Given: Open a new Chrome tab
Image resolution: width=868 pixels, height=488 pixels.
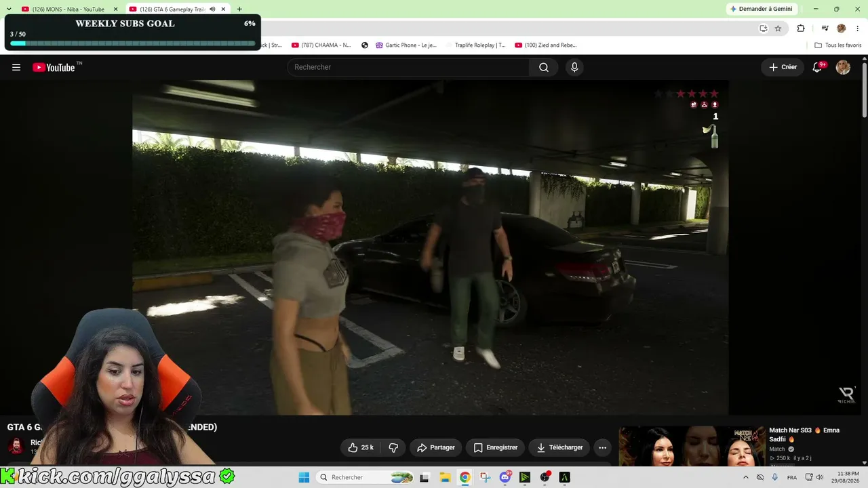Looking at the screenshot, I should [x=239, y=9].
